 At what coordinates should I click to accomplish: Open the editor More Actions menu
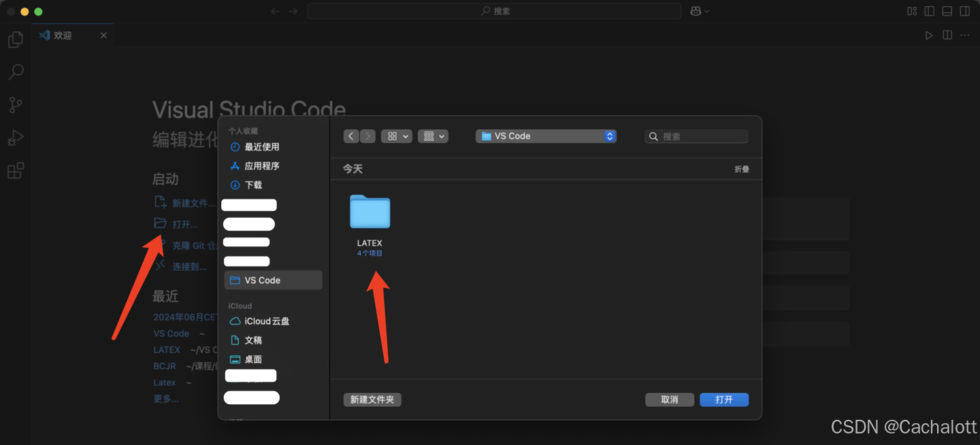point(965,35)
